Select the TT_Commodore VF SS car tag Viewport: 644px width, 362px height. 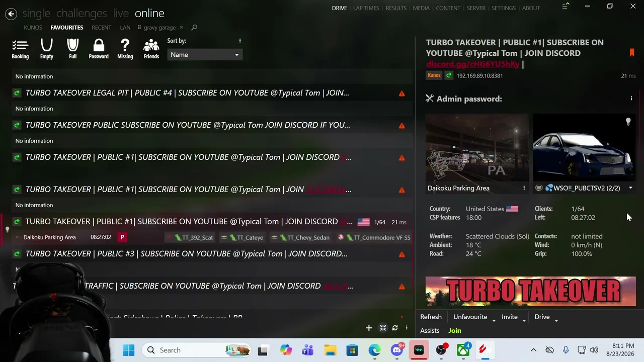click(375, 237)
